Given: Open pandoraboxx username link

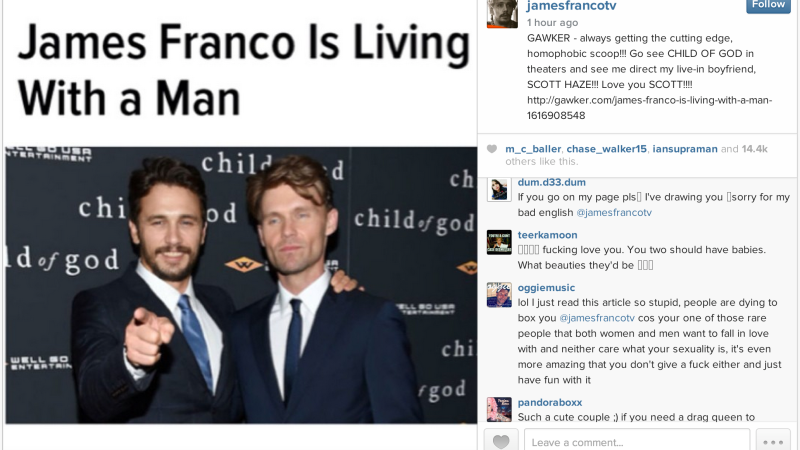Looking at the screenshot, I should coord(549,402).
